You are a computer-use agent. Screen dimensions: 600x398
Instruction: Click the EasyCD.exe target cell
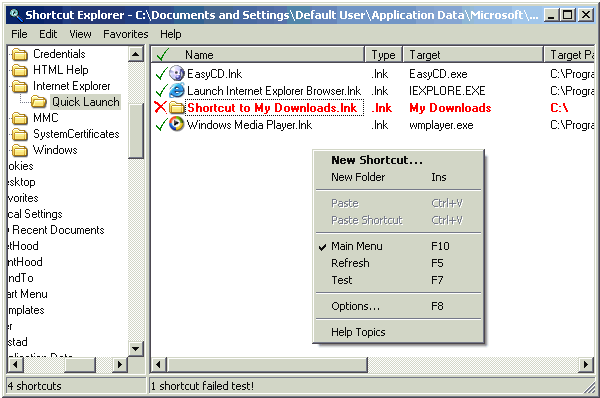point(438,73)
